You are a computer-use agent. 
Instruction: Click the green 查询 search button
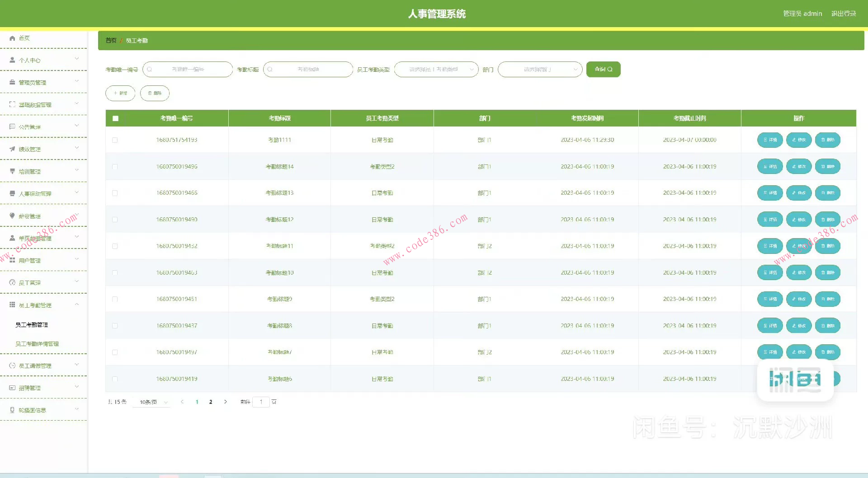(603, 70)
